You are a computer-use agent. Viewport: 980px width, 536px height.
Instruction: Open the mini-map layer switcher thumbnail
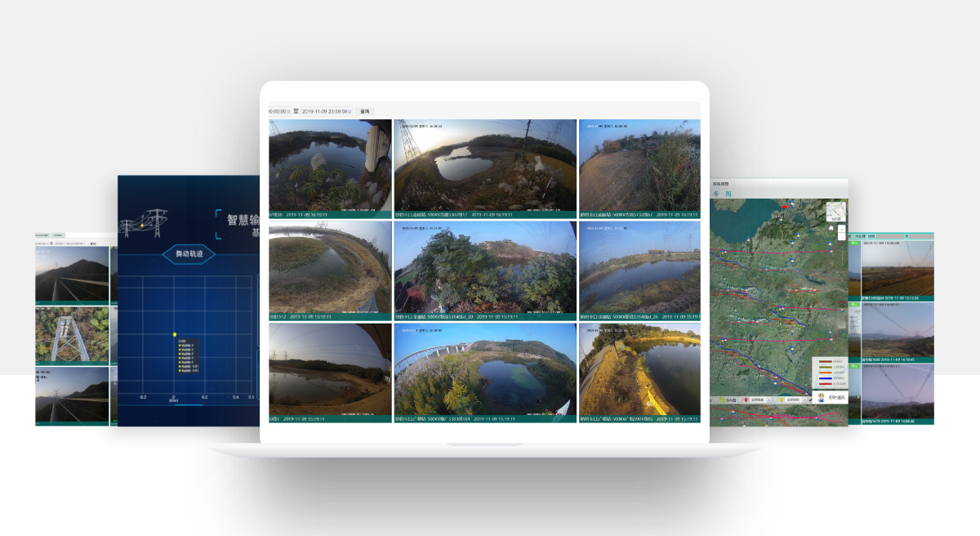[x=835, y=212]
